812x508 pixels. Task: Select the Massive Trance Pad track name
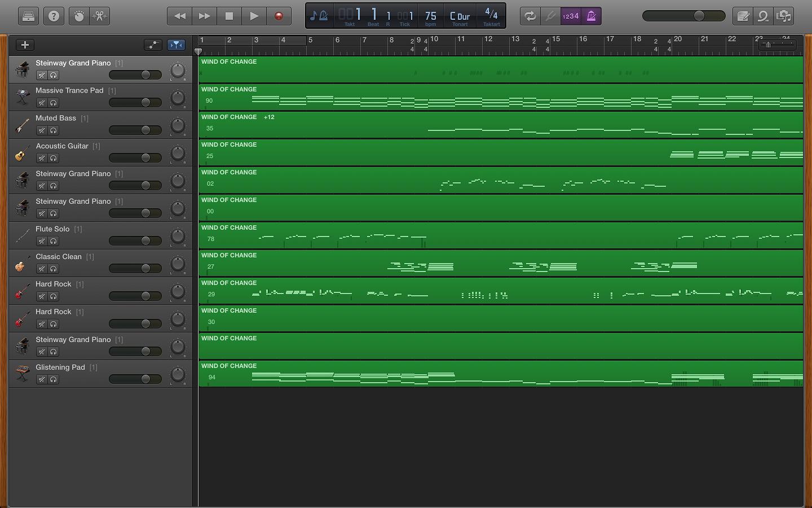pyautogui.click(x=69, y=90)
